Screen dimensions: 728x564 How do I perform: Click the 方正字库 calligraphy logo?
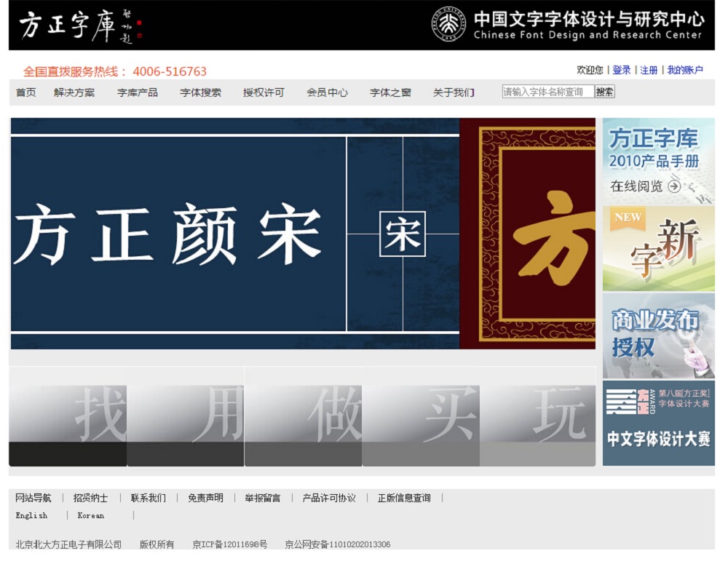coord(80,25)
